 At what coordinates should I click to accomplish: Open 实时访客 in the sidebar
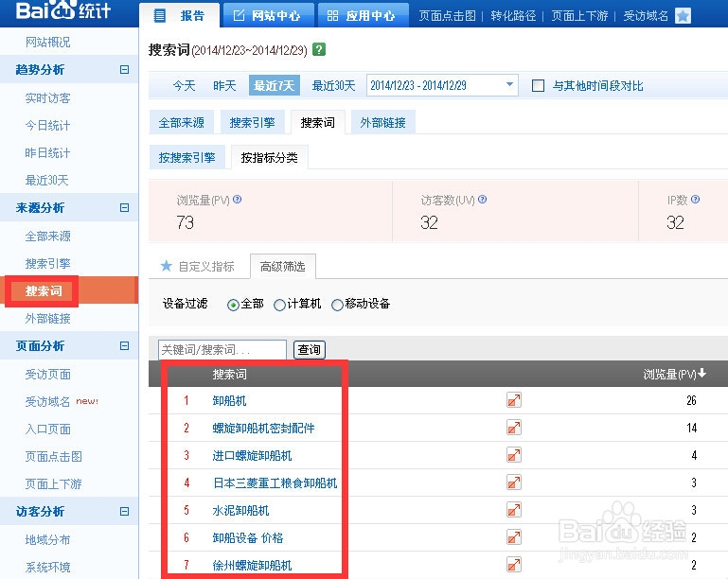[x=48, y=97]
